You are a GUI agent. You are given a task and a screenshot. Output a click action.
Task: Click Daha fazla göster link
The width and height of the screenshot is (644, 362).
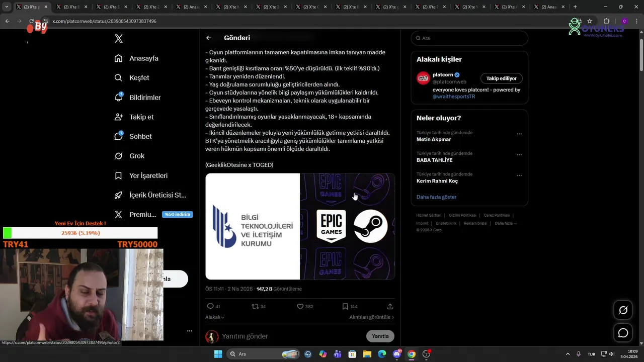tap(436, 197)
